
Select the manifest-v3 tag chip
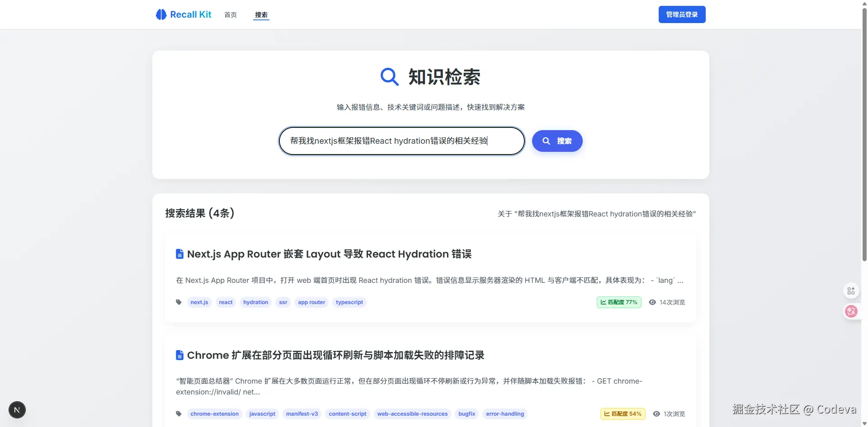[302, 413]
